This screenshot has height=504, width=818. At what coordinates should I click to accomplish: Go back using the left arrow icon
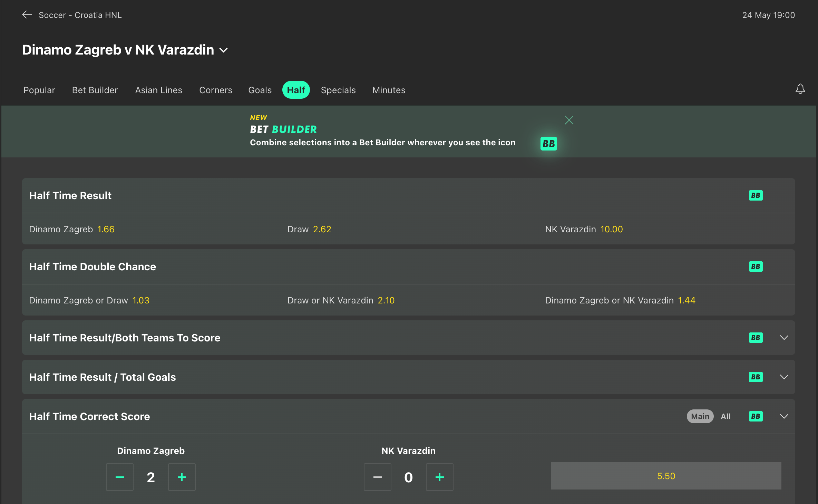click(27, 15)
